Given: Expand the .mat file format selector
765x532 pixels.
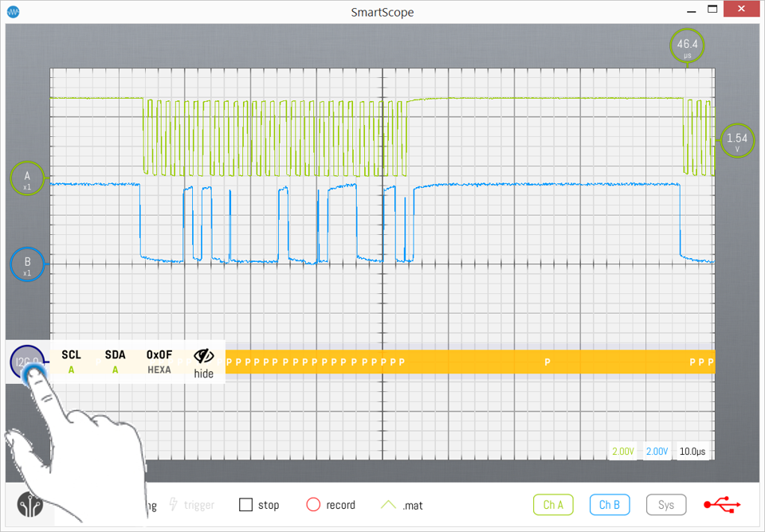Looking at the screenshot, I should point(402,505).
